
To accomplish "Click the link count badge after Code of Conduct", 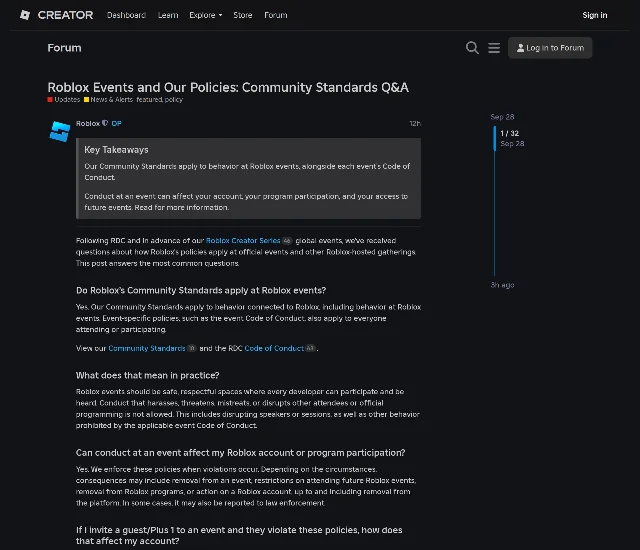I will [310, 348].
